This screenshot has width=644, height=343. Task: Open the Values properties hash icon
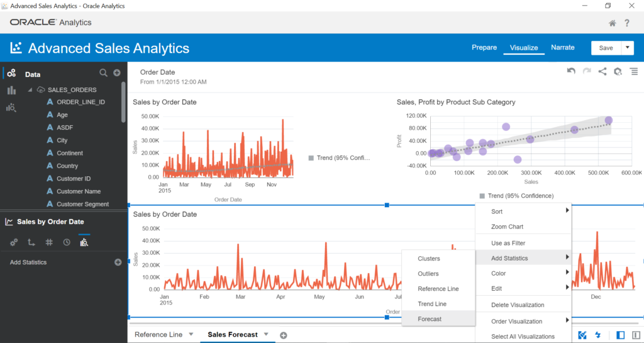49,242
